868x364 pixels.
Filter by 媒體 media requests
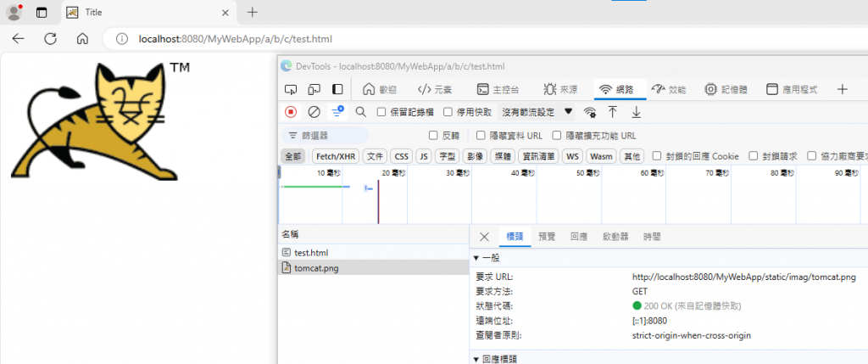[503, 156]
